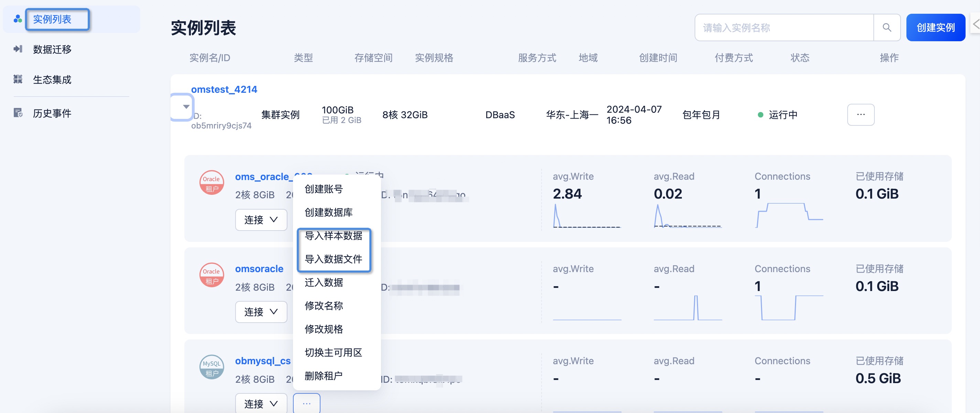The height and width of the screenshot is (413, 980).
Task: Click the ecosystem integration puzzle icon
Action: pos(18,79)
